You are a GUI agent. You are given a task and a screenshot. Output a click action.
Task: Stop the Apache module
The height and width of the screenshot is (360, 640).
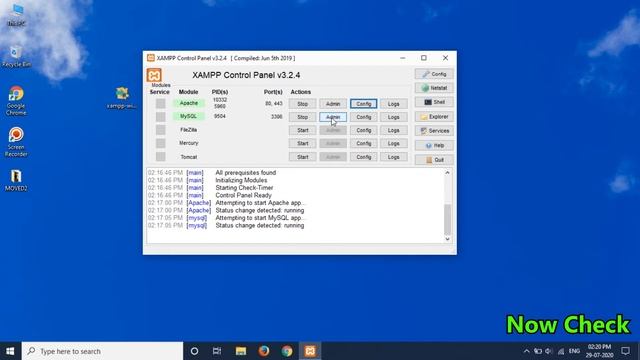302,104
